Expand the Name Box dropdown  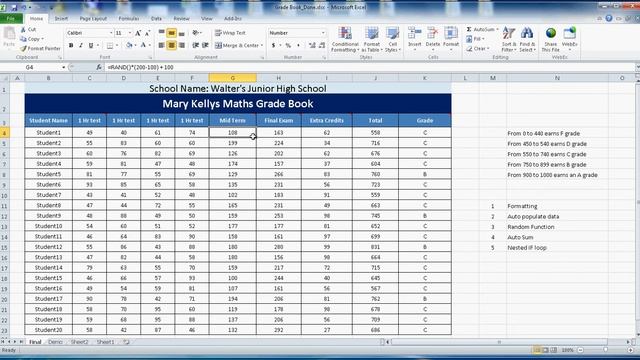tap(63, 67)
